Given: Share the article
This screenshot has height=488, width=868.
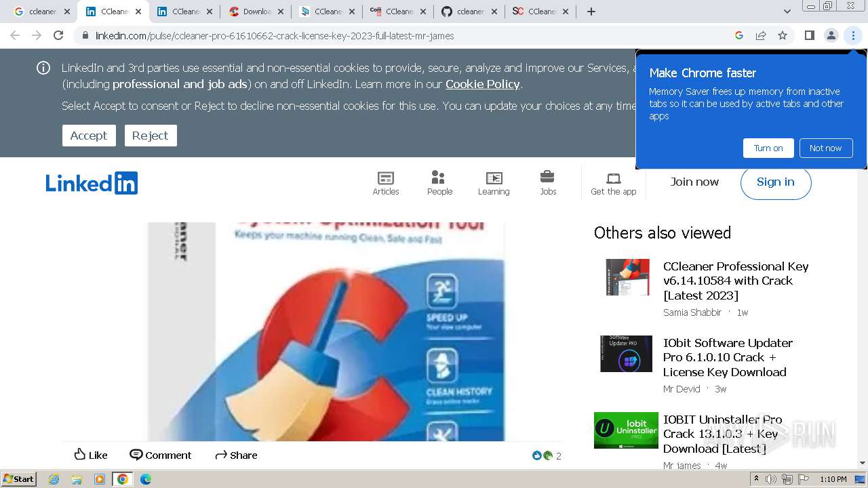Looking at the screenshot, I should click(236, 455).
